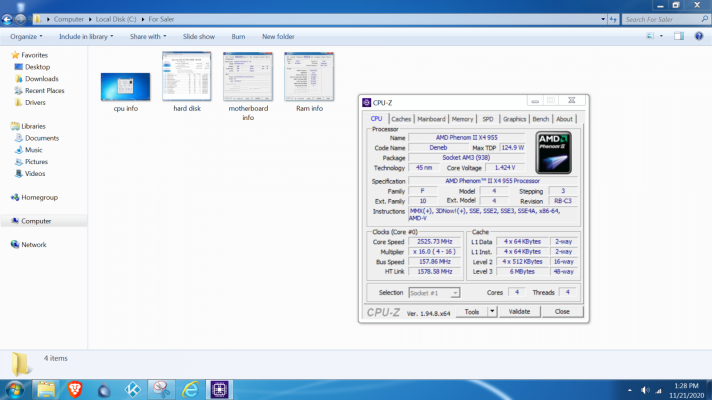Screen dimensions: 712x400
Task: Click the Favorites star icon in sidebar
Action: pyautogui.click(x=15, y=55)
